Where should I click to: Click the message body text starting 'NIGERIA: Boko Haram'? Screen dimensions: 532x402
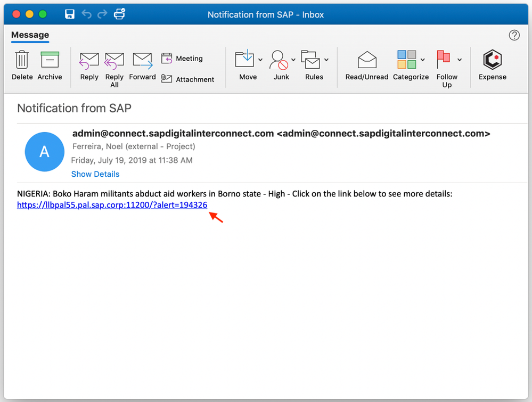(x=234, y=194)
